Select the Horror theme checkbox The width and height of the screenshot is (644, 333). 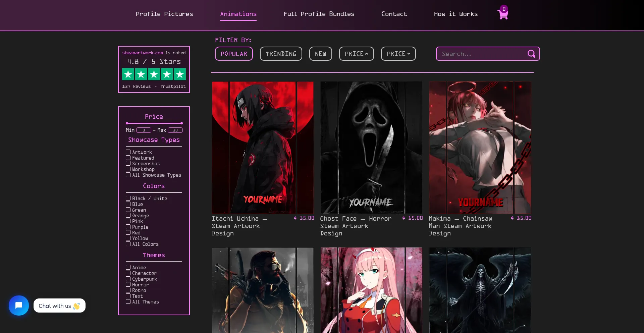coord(128,285)
